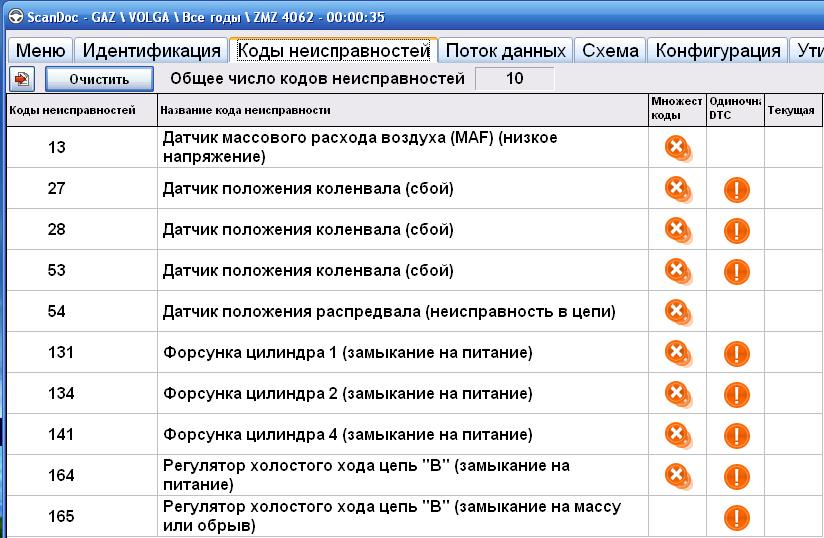Select fault code 53 cell
This screenshot has height=538, width=824.
(x=82, y=271)
